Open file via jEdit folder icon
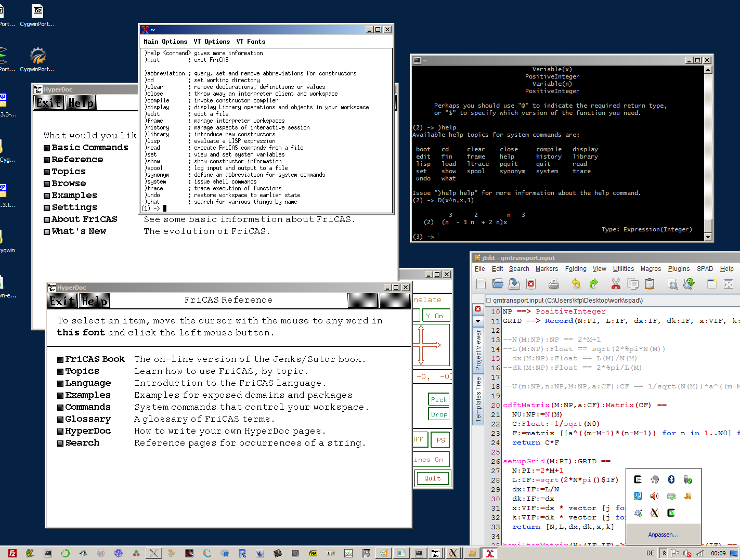The image size is (740, 560). pyautogui.click(x=498, y=284)
